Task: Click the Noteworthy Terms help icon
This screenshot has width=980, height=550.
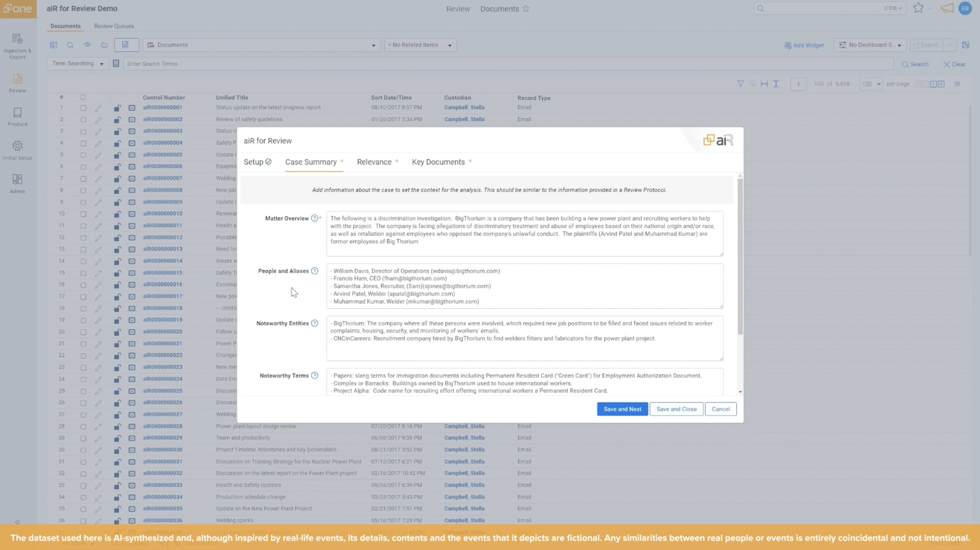Action: tap(314, 375)
